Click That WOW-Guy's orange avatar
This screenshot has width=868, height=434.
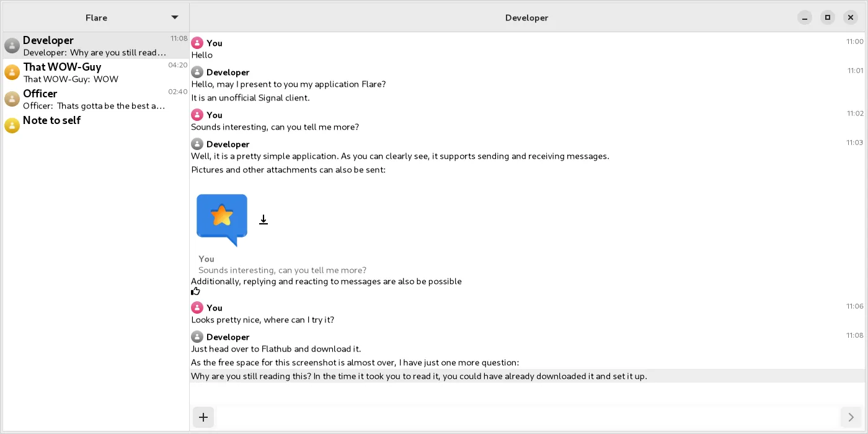pos(12,73)
